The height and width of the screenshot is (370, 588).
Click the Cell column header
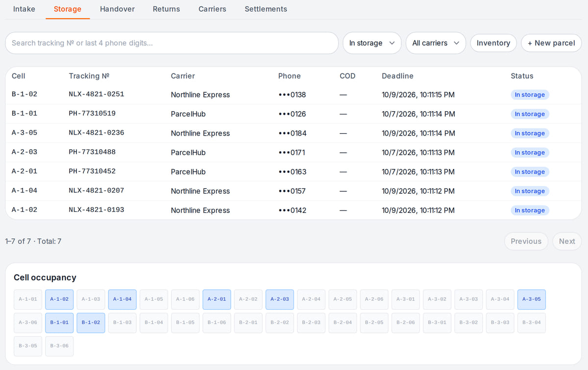pos(19,76)
